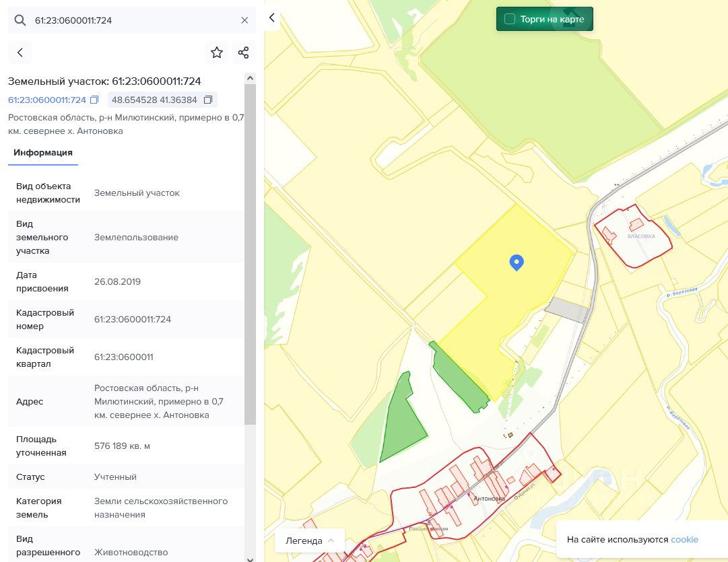The image size is (728, 562).
Task: Open the share icon
Action: 244,52
